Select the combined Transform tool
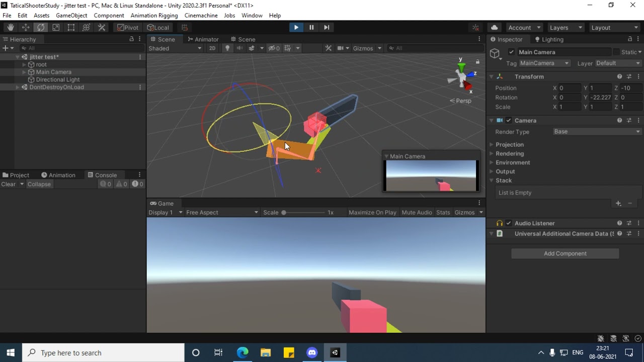This screenshot has height=362, width=644. [x=86, y=28]
